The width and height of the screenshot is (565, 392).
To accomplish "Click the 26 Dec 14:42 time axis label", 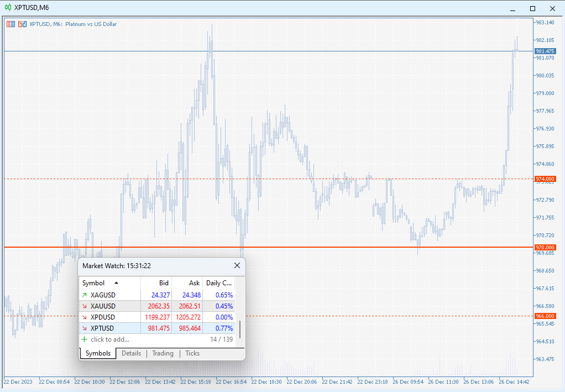I will [x=514, y=382].
